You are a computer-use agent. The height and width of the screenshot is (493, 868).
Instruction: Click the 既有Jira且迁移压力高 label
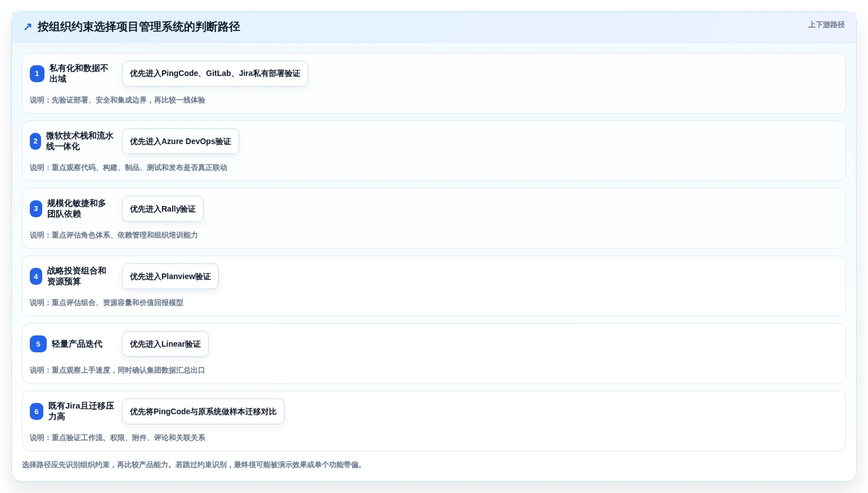pos(81,411)
